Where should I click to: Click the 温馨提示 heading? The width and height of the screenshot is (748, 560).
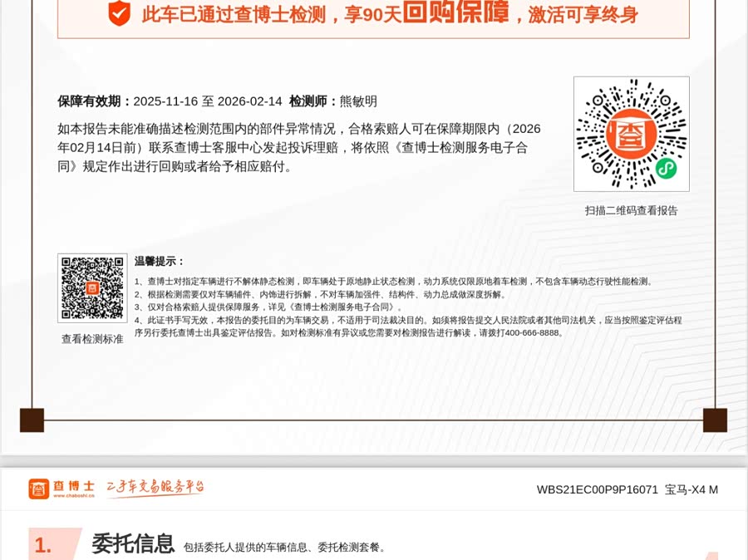(x=160, y=261)
